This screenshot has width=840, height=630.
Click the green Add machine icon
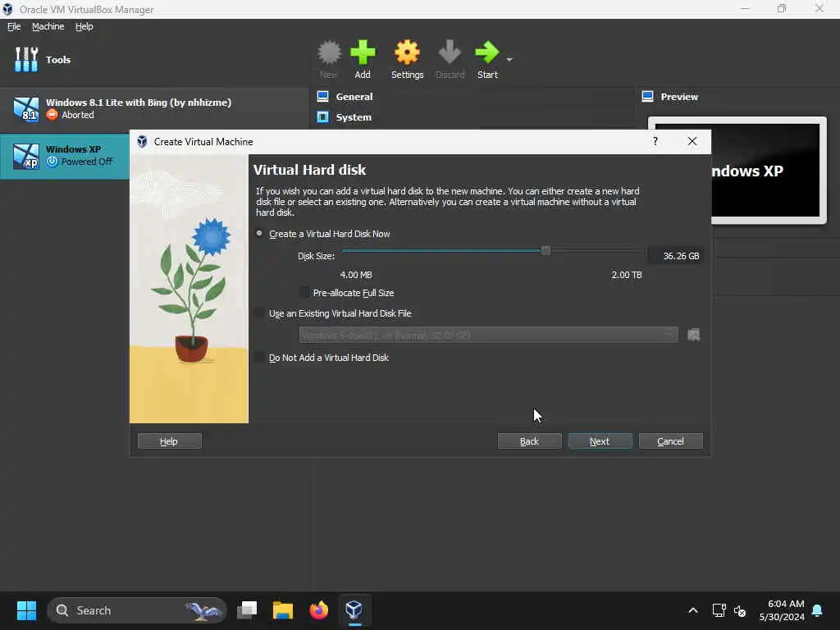pos(363,52)
